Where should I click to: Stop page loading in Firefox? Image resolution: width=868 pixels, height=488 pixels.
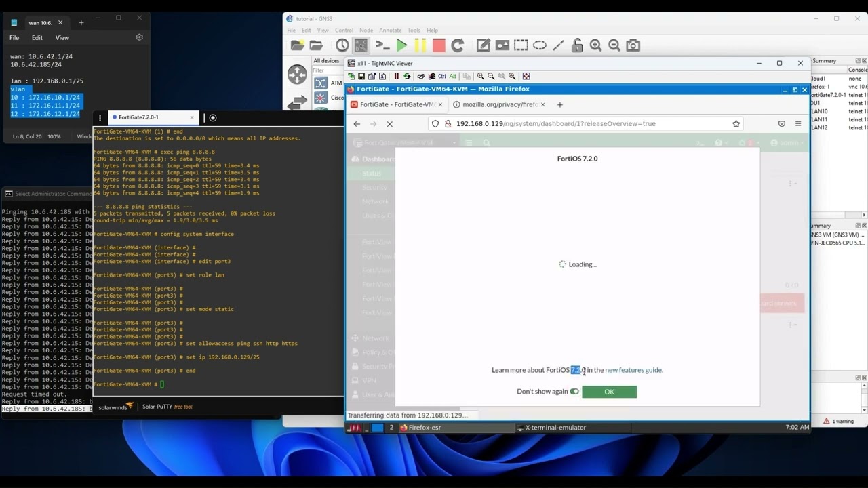[389, 124]
